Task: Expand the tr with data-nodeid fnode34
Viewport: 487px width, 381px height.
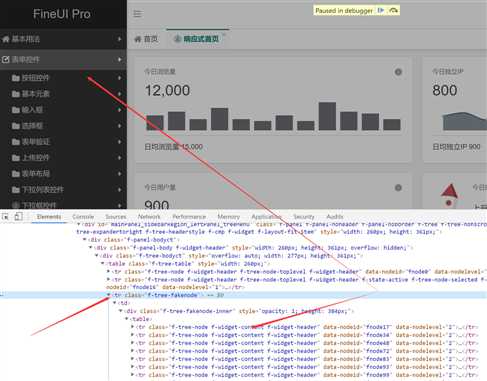Action: coord(133,335)
